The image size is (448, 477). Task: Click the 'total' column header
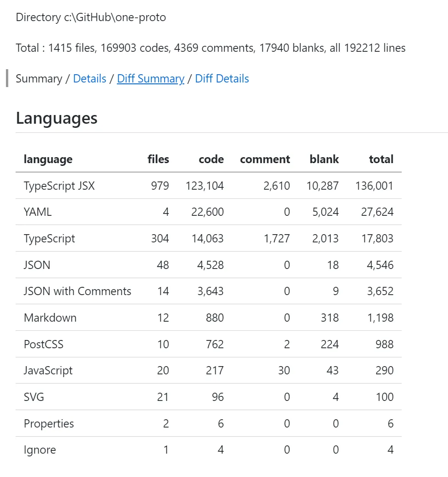(382, 159)
